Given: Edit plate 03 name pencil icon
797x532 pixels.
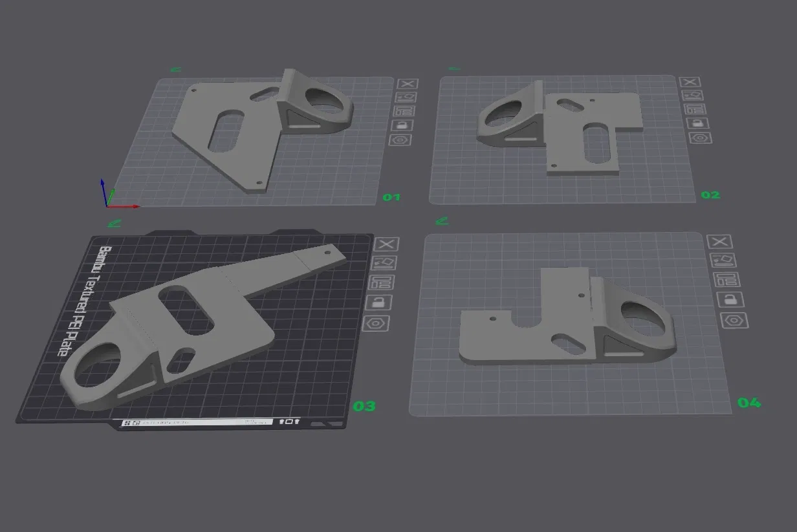Looking at the screenshot, I should 114,223.
